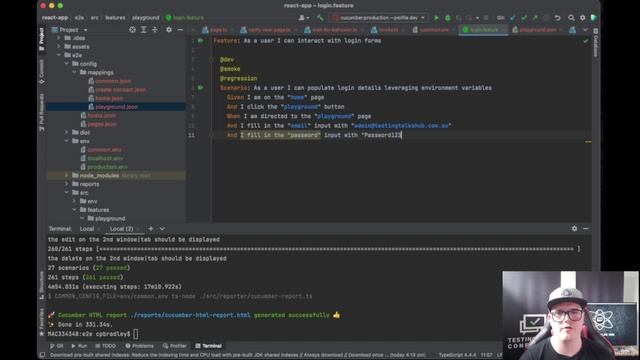
Task: Open the cucumber-html-report.html link in terminal
Action: click(190, 315)
